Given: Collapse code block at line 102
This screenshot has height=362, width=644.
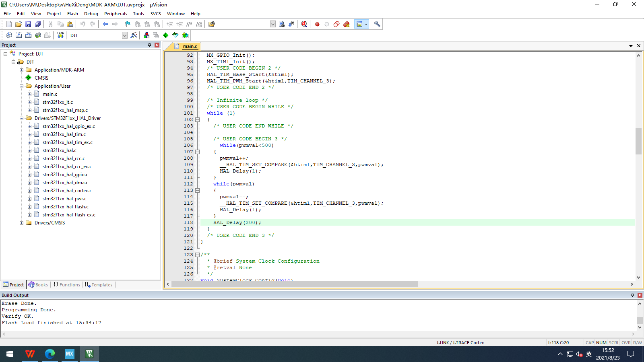Looking at the screenshot, I should (197, 119).
